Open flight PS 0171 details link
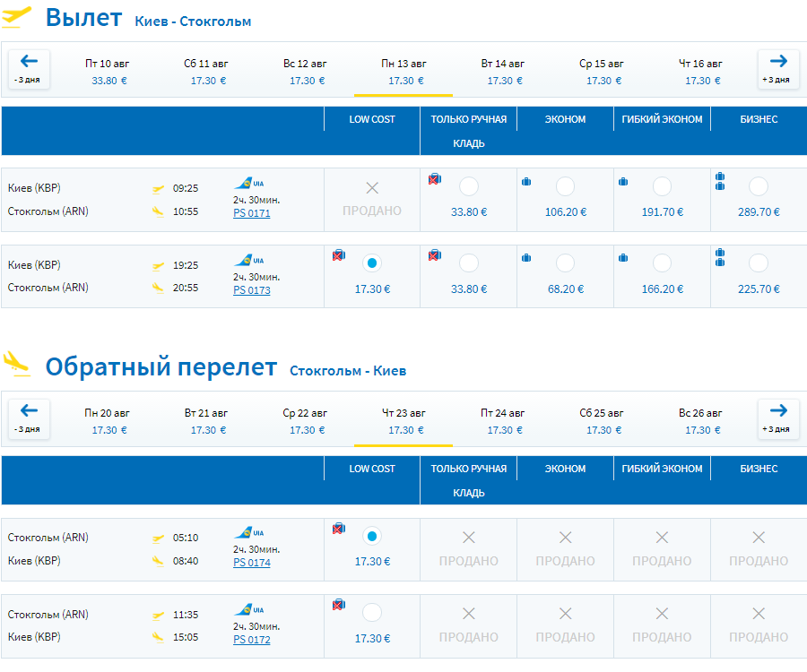 (251, 213)
